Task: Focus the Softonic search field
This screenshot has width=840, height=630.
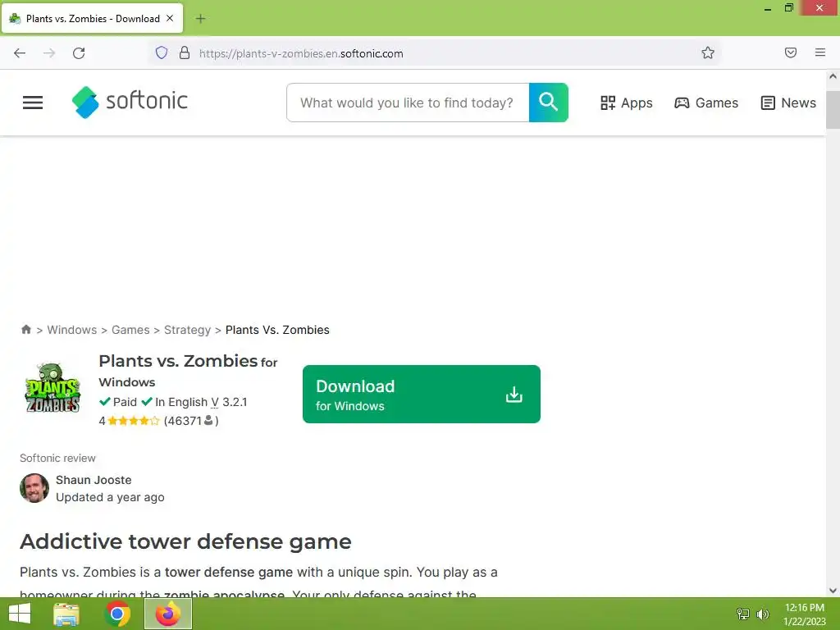Action: [x=408, y=103]
